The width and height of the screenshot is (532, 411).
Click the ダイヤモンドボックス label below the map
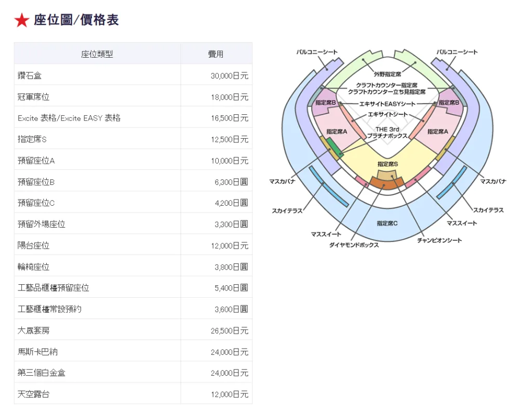pyautogui.click(x=354, y=245)
